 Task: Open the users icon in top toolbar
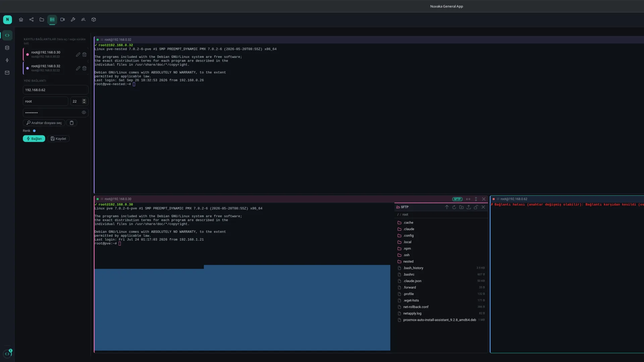(x=83, y=19)
